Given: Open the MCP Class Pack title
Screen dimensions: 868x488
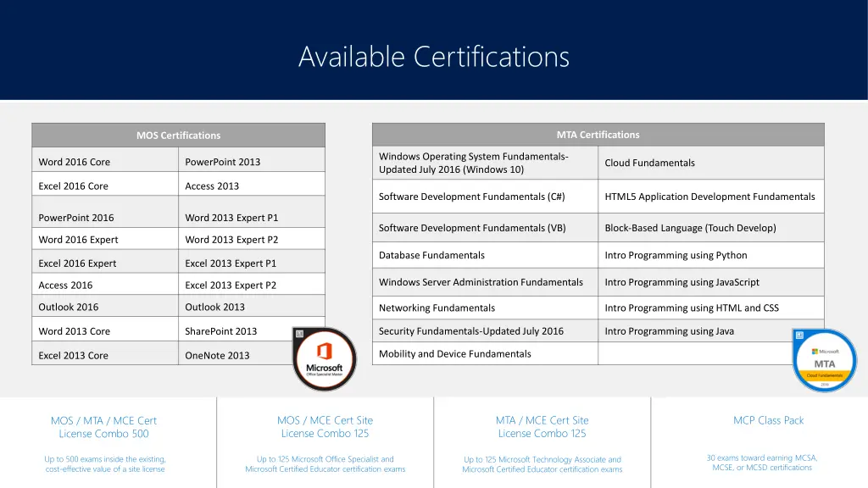Looking at the screenshot, I should click(x=768, y=420).
